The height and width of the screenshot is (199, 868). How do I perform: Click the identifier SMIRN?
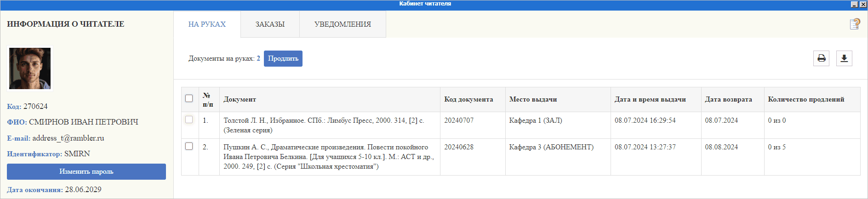[x=77, y=154]
